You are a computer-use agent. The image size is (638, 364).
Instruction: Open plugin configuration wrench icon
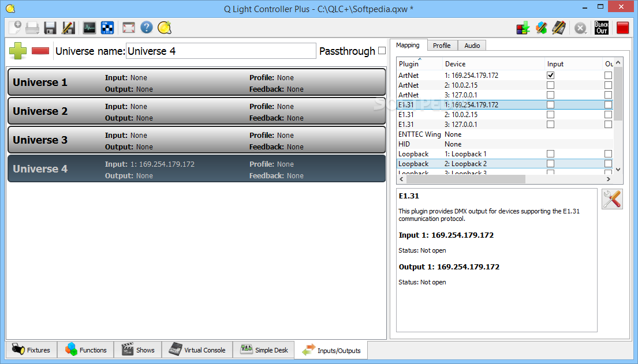[612, 199]
